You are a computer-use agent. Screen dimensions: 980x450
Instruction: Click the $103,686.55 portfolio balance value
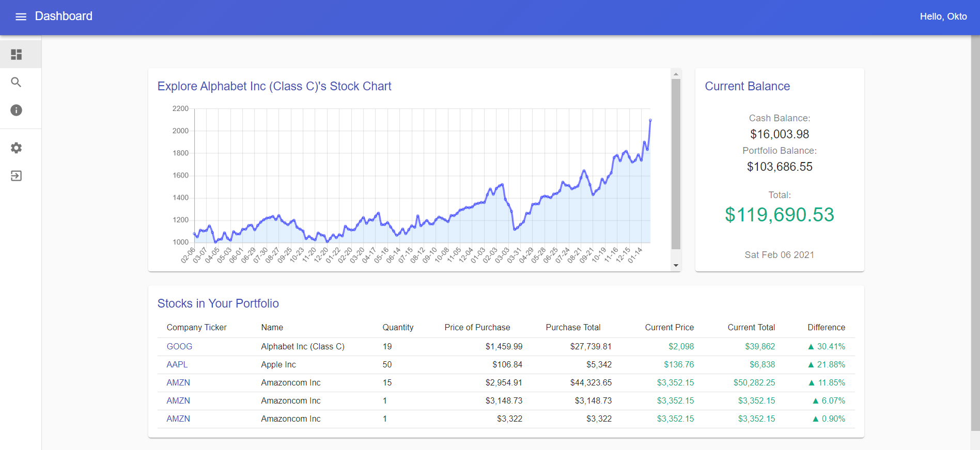click(x=780, y=167)
